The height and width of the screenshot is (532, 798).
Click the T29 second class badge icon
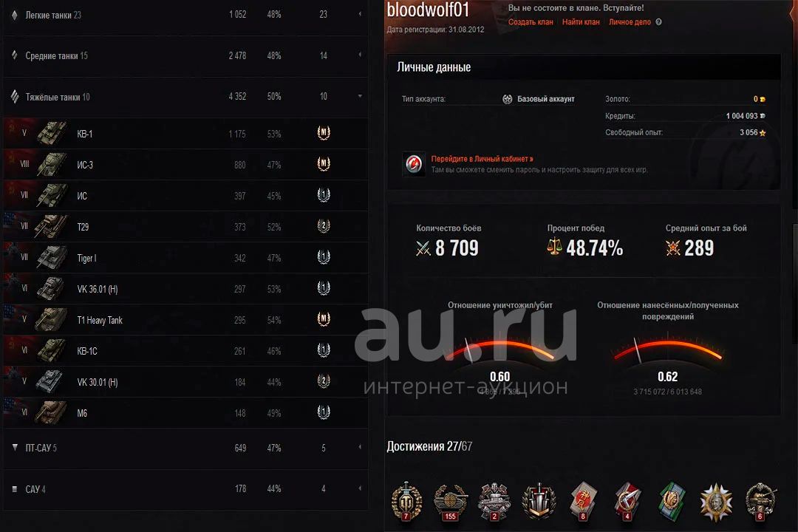coord(324,226)
